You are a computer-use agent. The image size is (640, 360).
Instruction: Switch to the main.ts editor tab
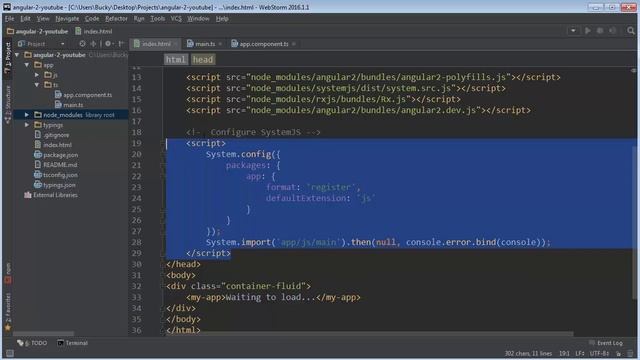(204, 44)
